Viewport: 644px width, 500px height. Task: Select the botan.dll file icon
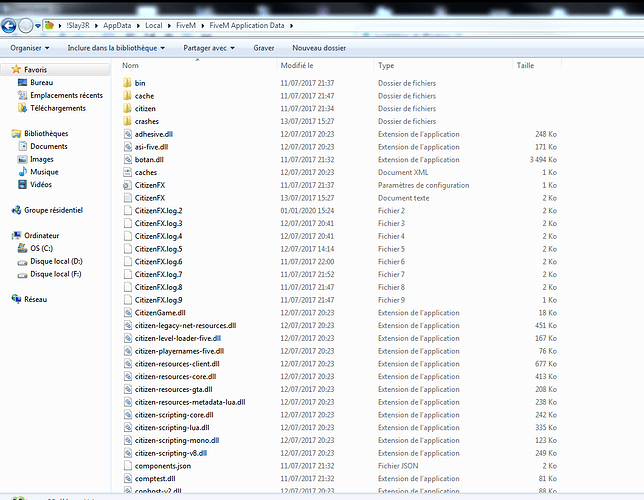[x=128, y=159]
